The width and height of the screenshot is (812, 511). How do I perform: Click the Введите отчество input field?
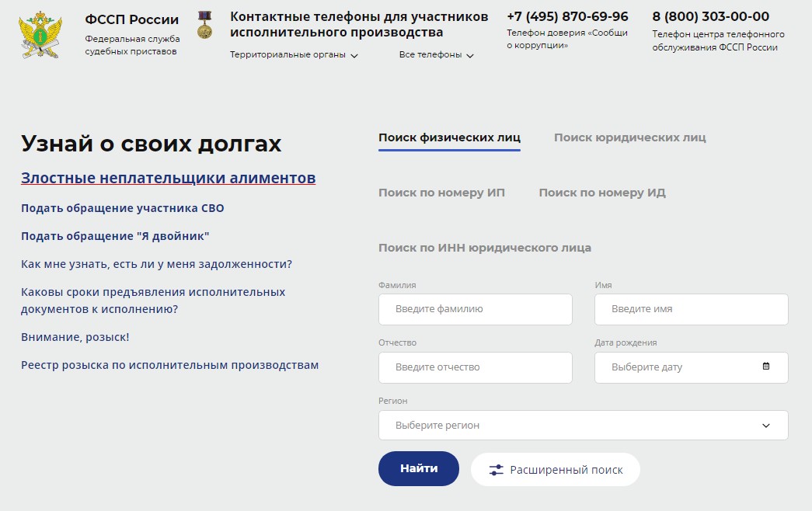(475, 367)
